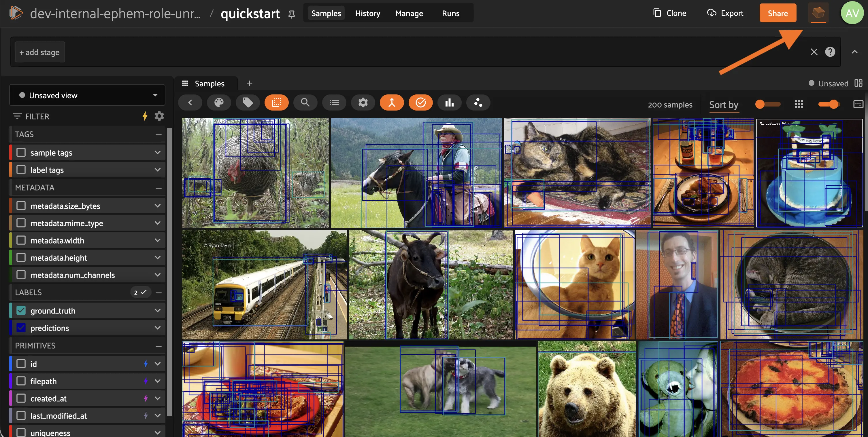Open the color scheme palette icon
Screen dimensions: 868x437
[x=219, y=102]
